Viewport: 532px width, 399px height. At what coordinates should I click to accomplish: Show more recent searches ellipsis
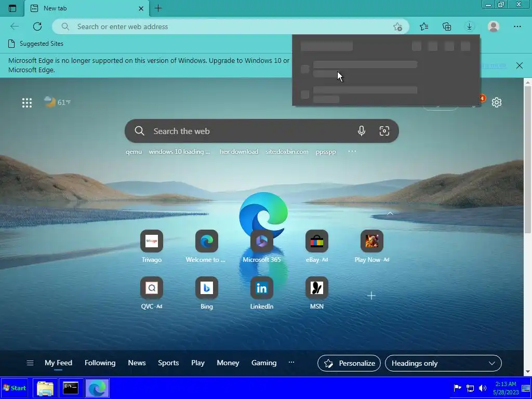pyautogui.click(x=352, y=151)
